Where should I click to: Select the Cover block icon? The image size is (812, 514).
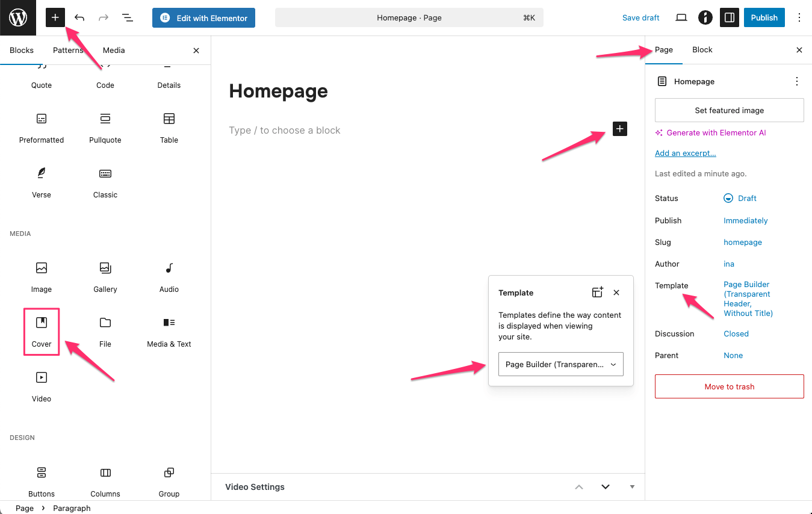click(42, 323)
